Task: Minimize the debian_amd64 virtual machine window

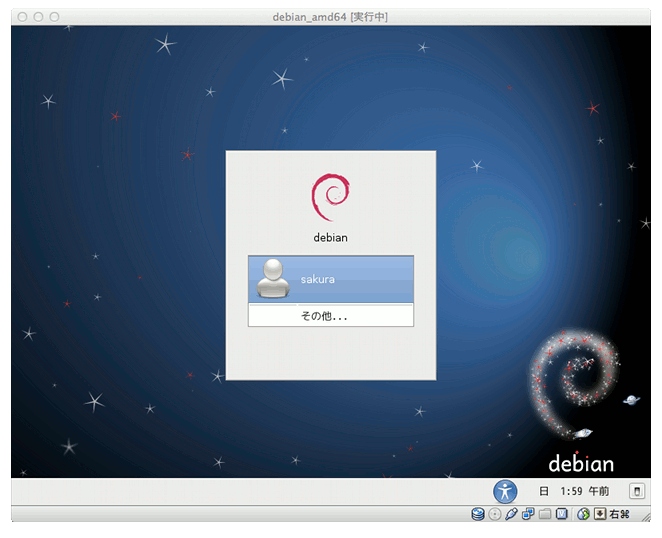Action: click(37, 17)
